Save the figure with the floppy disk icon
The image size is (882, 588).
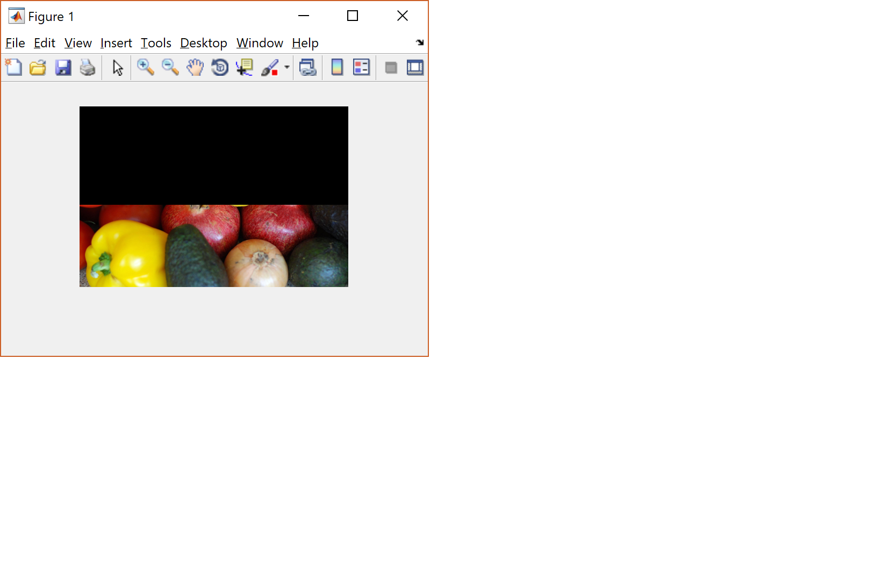tap(63, 68)
